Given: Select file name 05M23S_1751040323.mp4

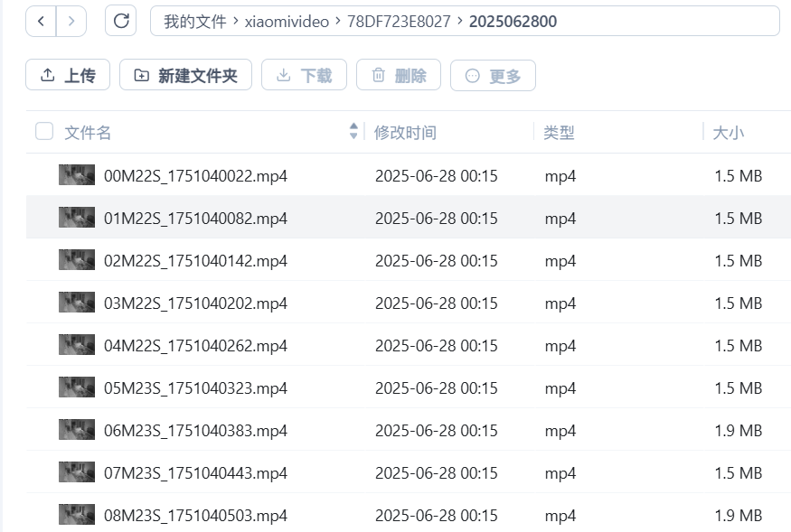Looking at the screenshot, I should click(196, 388).
